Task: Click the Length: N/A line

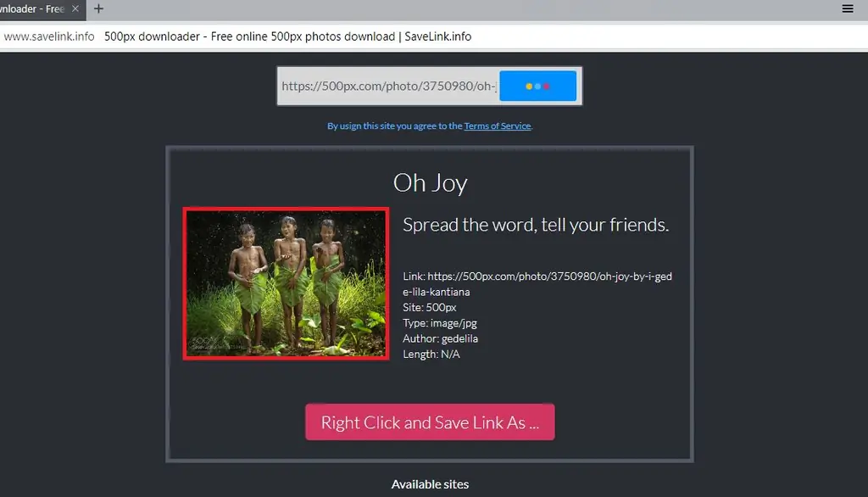Action: pyautogui.click(x=431, y=354)
